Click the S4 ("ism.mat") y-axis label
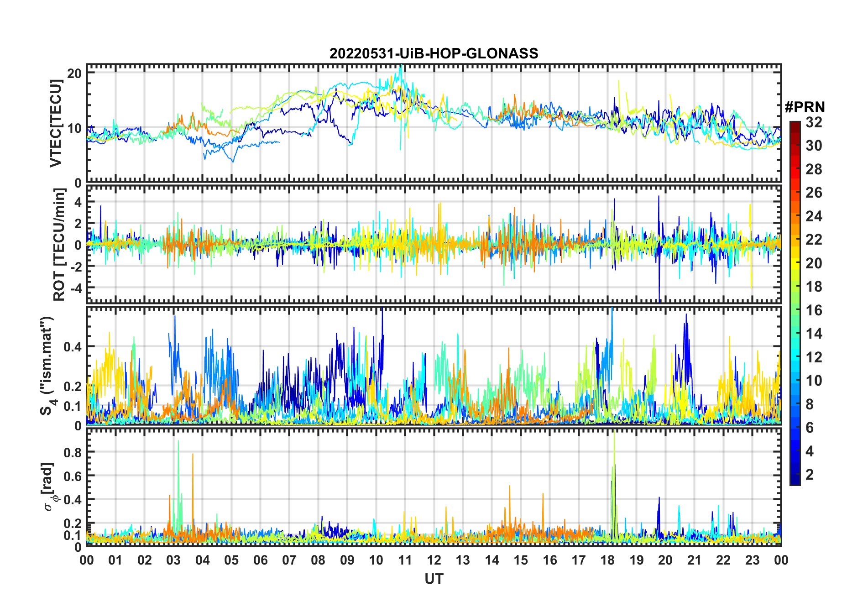The width and height of the screenshot is (868, 607). click(47, 366)
